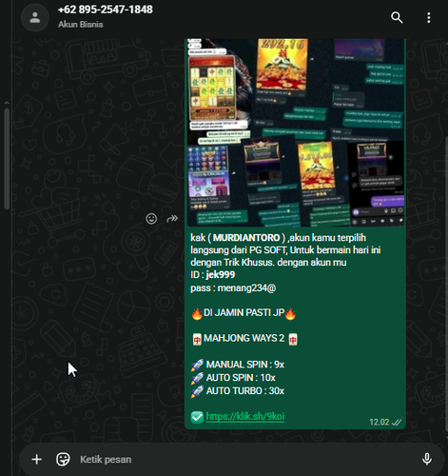This screenshot has height=476, width=448.
Task: Click the 'MAHJONG WAYS 2' text
Action: point(244,338)
